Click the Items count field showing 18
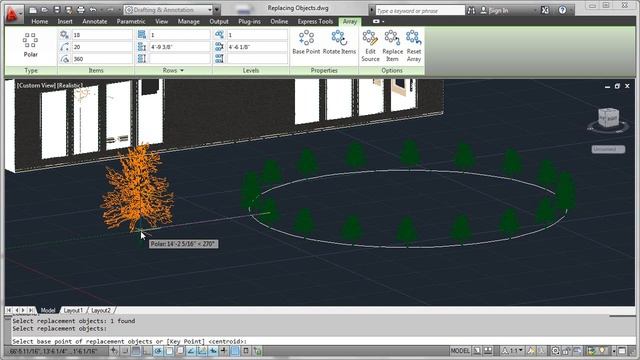The height and width of the screenshot is (360, 640). coord(102,35)
